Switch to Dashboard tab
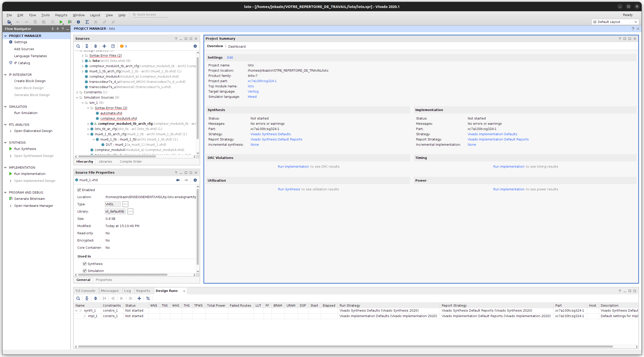This screenshot has width=644, height=357. point(237,46)
